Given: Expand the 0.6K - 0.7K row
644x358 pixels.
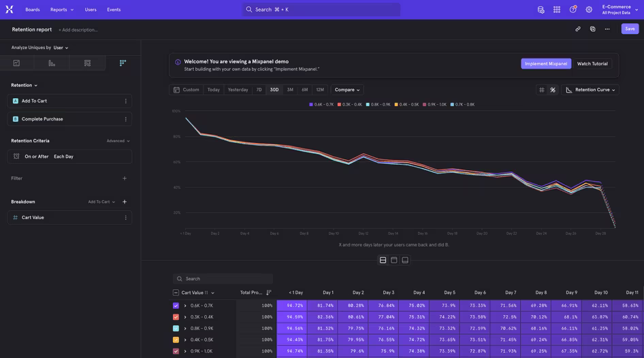Looking at the screenshot, I should (x=185, y=306).
